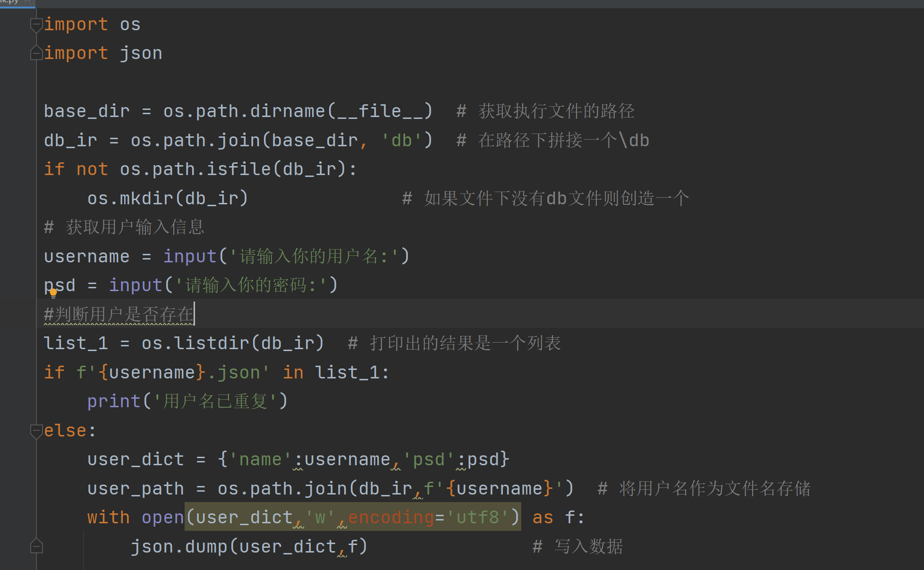Select the .py file tab
The width and height of the screenshot is (924, 570).
[9, 2]
